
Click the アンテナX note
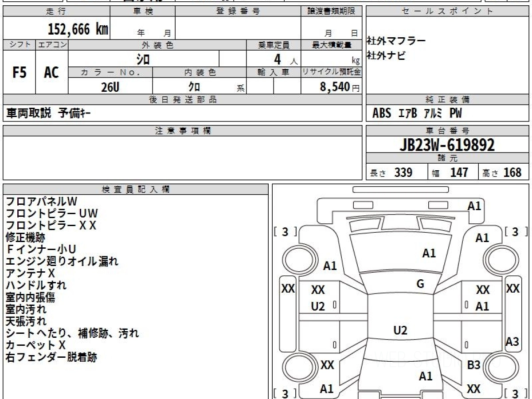point(30,273)
